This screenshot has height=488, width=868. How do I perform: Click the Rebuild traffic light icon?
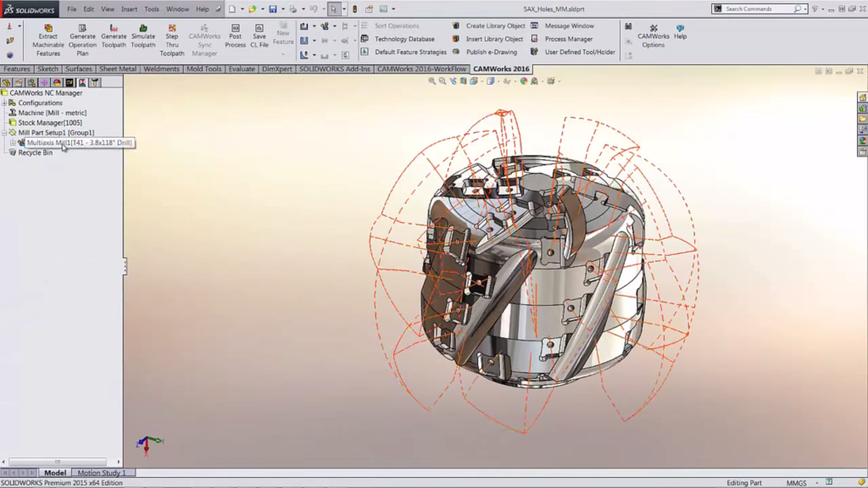[355, 8]
